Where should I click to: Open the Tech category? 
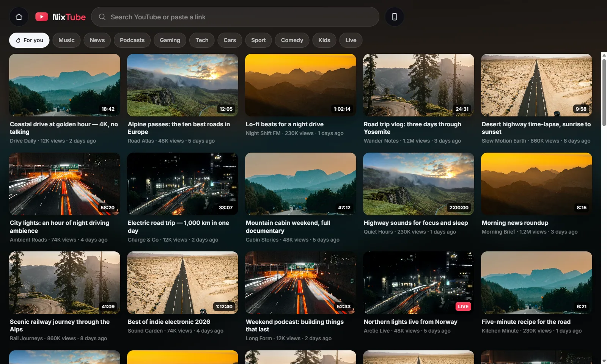202,40
